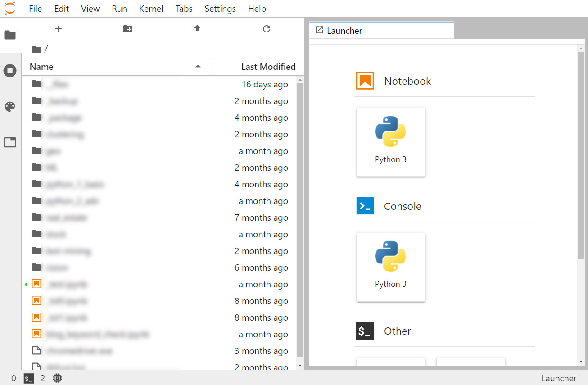The height and width of the screenshot is (385, 588).
Task: Click Launcher pane scroll up arrow
Action: point(581,48)
